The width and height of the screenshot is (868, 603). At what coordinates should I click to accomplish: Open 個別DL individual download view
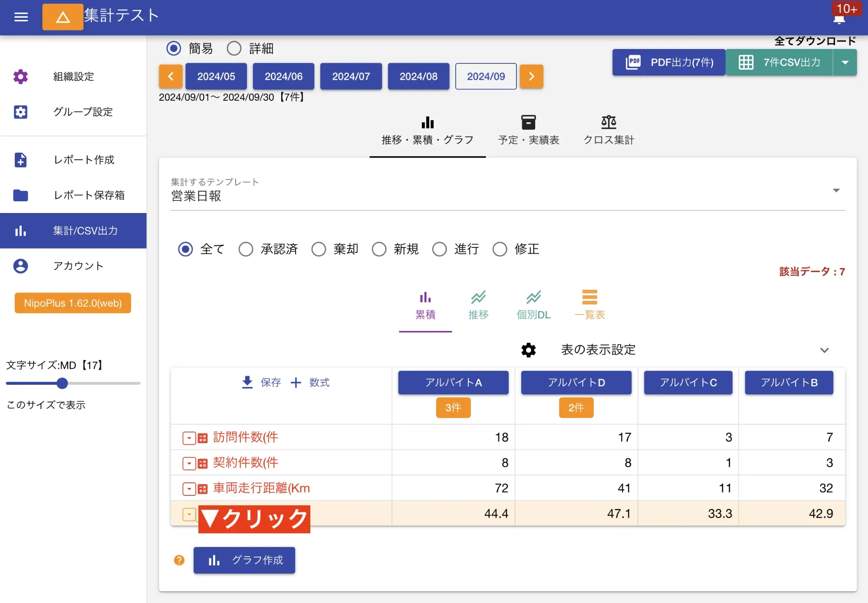533,306
